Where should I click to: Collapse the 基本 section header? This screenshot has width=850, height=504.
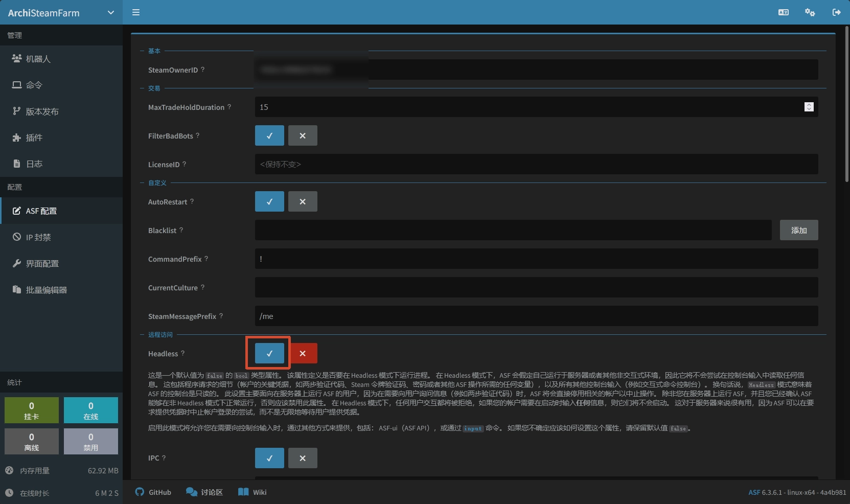154,51
